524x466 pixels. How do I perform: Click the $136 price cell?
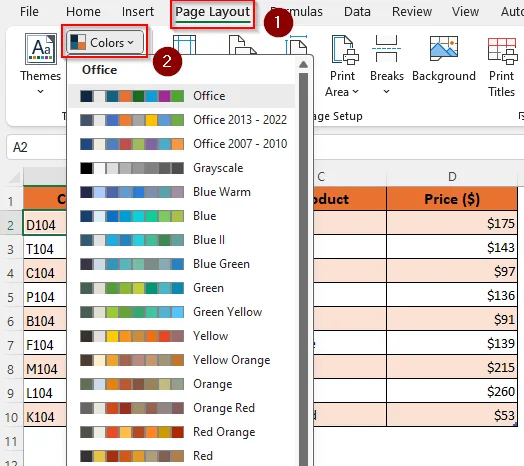(452, 295)
